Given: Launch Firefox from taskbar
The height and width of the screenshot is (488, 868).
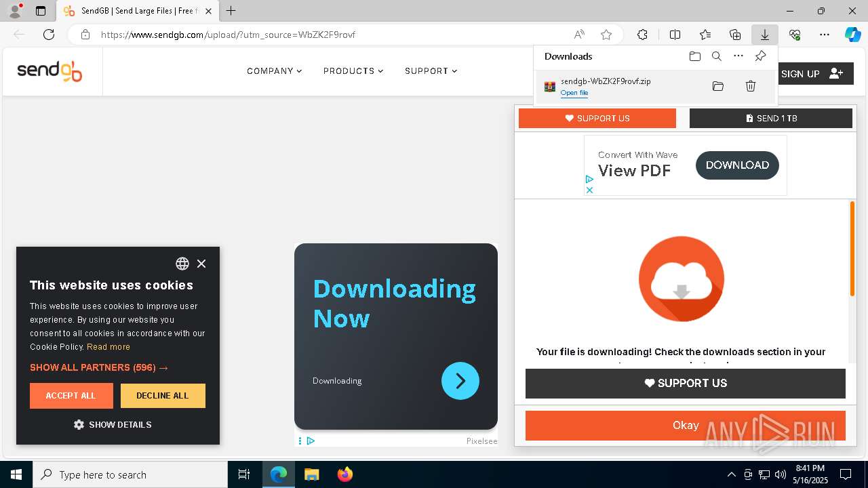Looking at the screenshot, I should click(x=345, y=475).
